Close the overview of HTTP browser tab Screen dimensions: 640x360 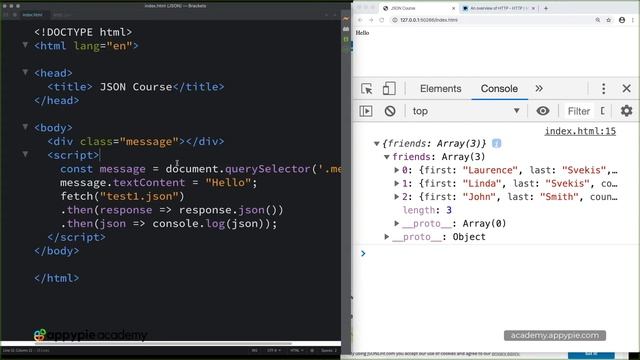pos(533,8)
